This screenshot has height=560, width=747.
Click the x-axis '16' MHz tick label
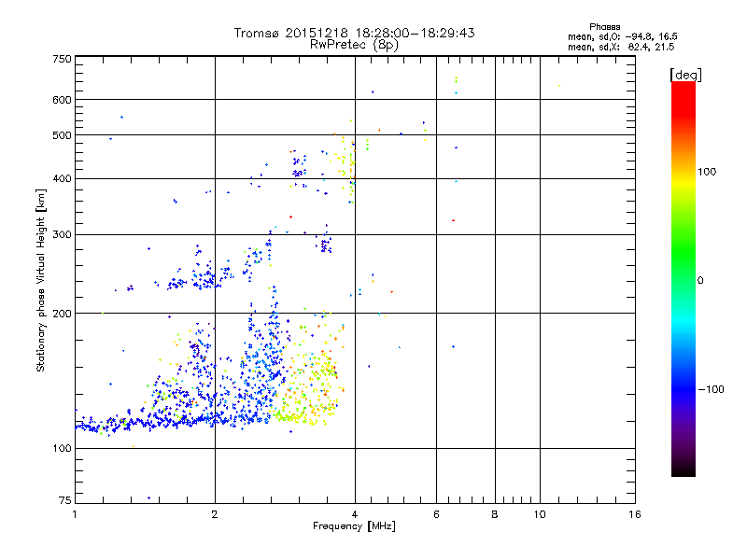[635, 514]
